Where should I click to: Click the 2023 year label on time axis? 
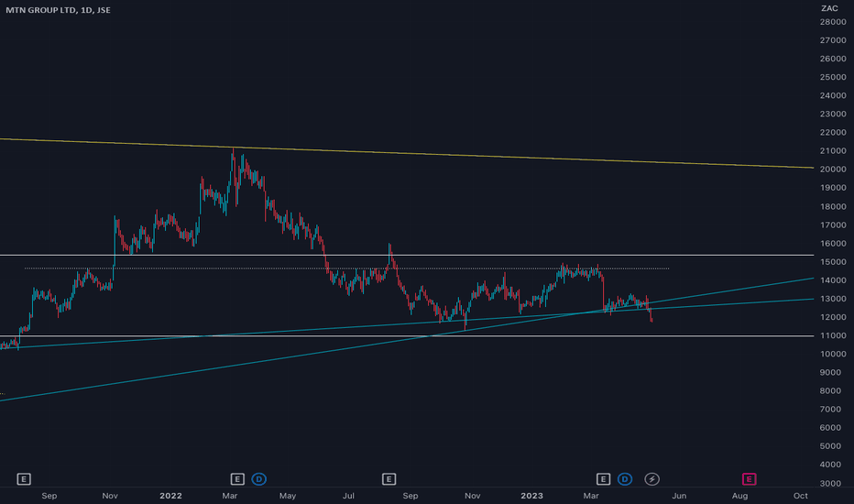531,495
